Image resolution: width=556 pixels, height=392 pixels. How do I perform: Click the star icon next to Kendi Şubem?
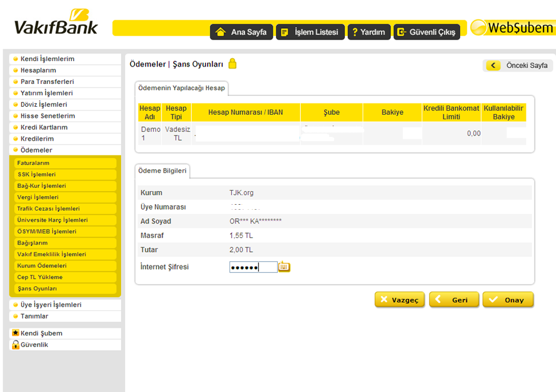(x=15, y=333)
